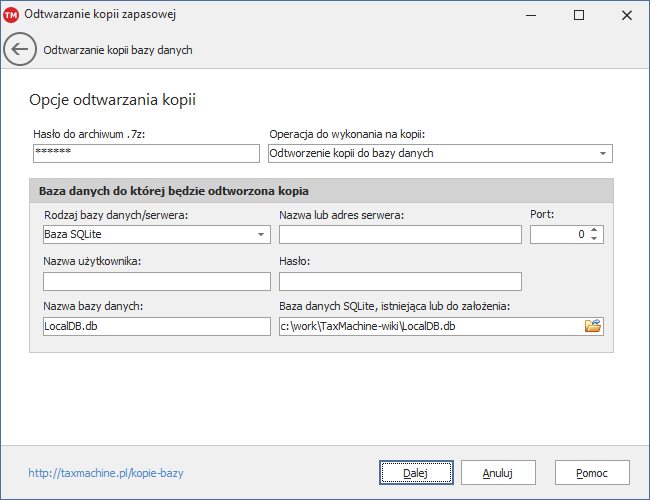Focus the 'Hasło do archiwum .7z' field

click(x=145, y=153)
